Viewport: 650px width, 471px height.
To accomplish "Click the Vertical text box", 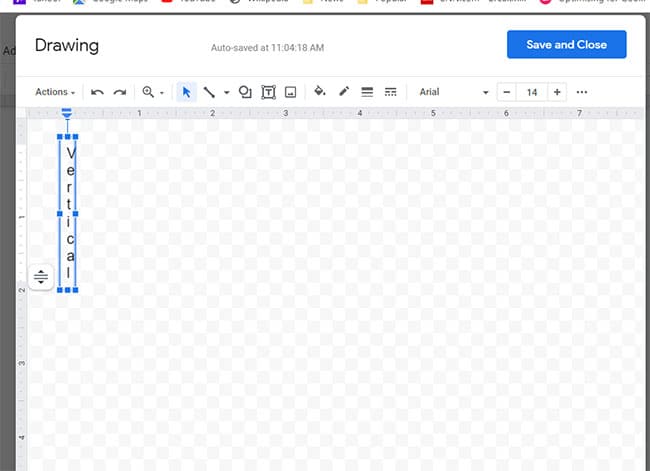I will point(68,213).
